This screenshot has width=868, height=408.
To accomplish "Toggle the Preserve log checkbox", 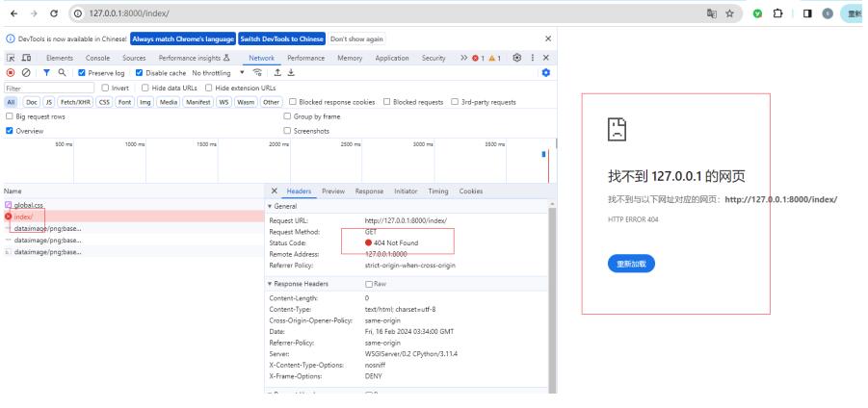I will (82, 72).
